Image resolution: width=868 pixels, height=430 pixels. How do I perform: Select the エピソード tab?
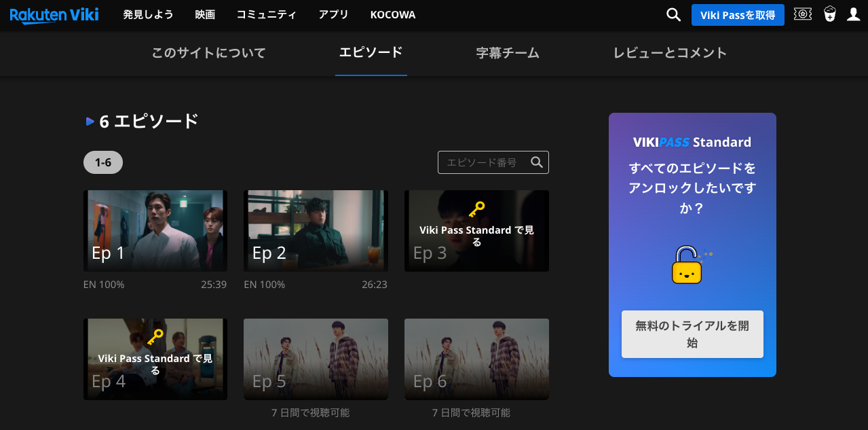(371, 52)
